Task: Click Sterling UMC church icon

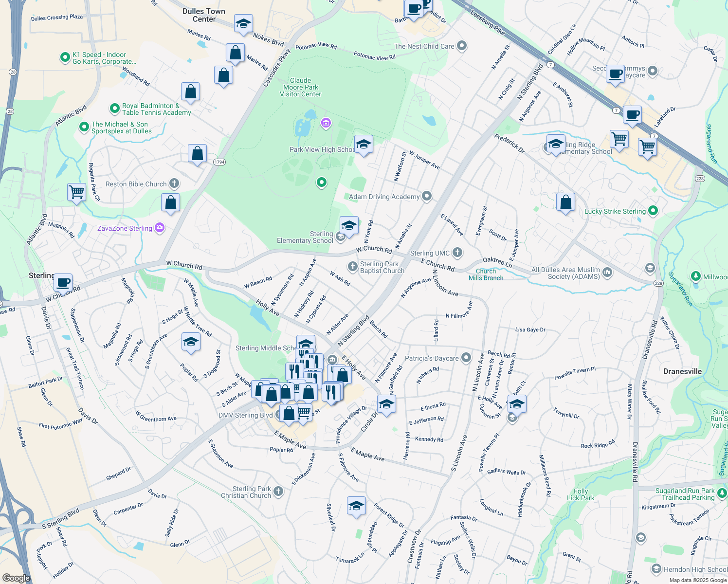Action: 457,252
